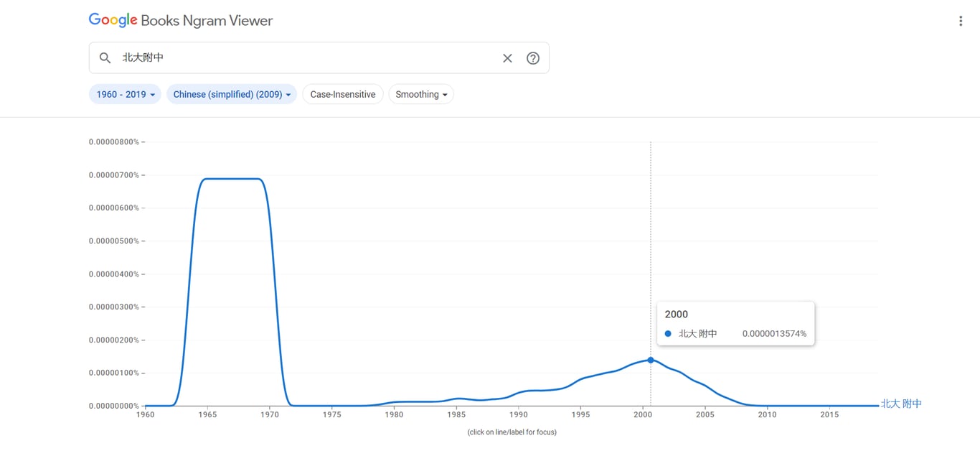Open the three-dot options menu
980x451 pixels.
[961, 21]
